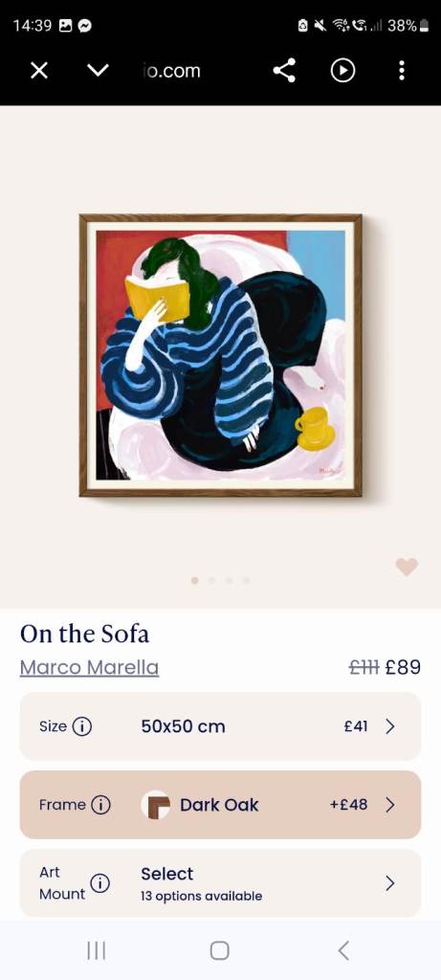Tap the framed On the Sofa artwork image
The image size is (441, 980).
click(220, 355)
